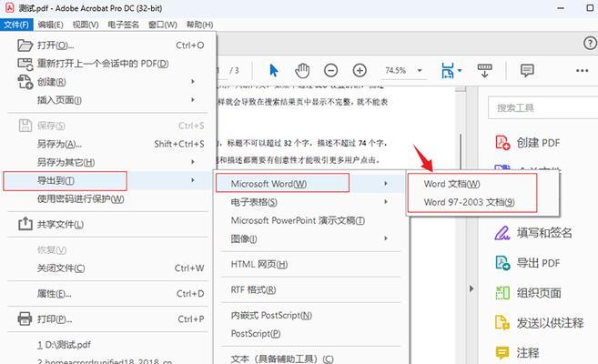Viewport: 598px width, 364px height.
Task: Click the Send for Comments icon
Action: click(502, 322)
